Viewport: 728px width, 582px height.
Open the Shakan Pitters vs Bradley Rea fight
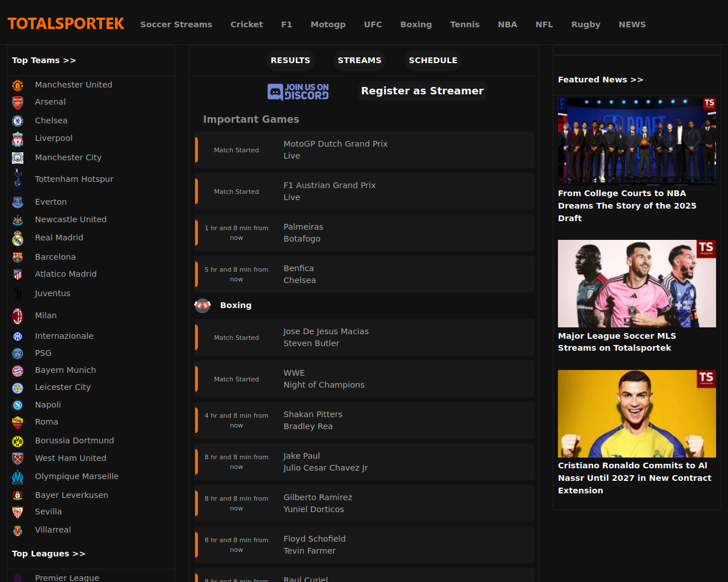tap(364, 421)
